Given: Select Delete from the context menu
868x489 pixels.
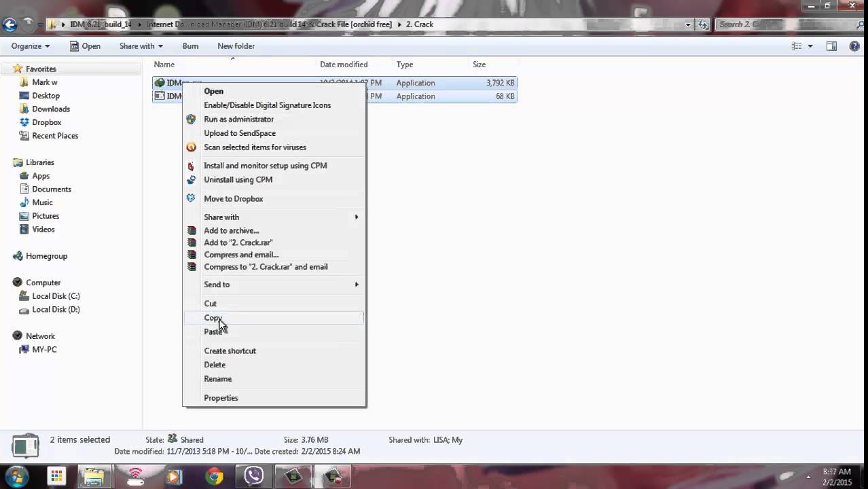Looking at the screenshot, I should [x=274, y=365].
